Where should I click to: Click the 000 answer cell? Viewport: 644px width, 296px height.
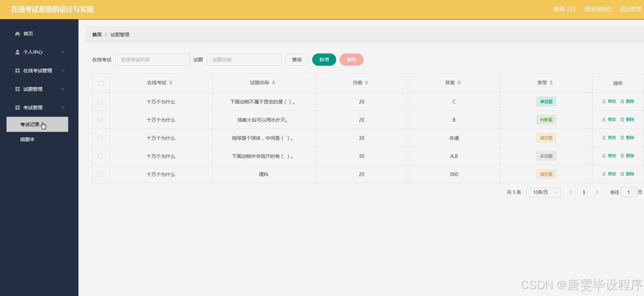coord(454,174)
